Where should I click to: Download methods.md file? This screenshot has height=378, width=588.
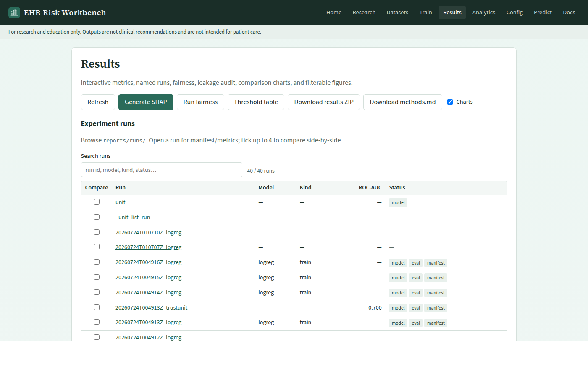coord(403,102)
